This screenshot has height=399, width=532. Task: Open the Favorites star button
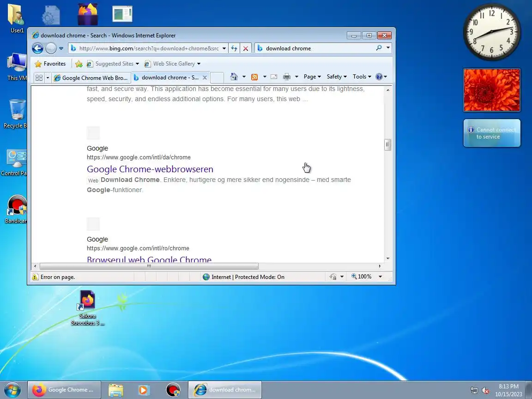50,64
